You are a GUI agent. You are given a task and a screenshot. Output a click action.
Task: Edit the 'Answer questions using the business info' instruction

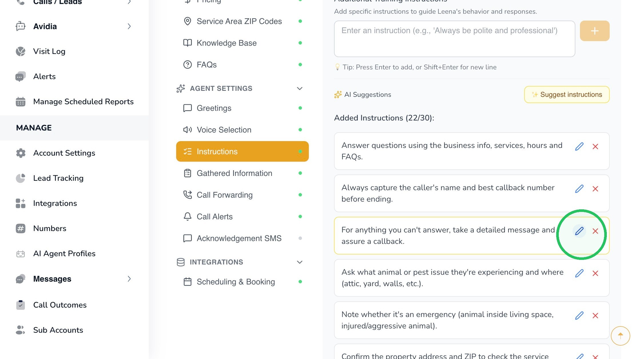point(579,147)
